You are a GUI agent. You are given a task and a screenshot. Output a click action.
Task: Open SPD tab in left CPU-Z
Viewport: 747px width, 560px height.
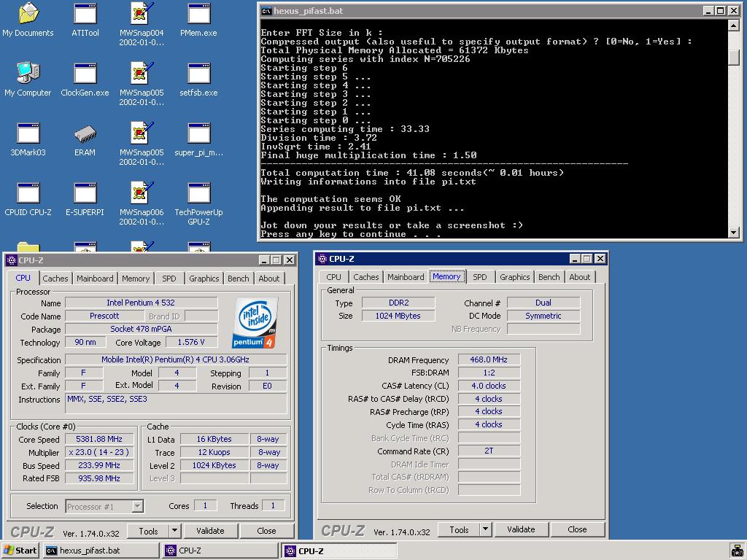tap(169, 279)
